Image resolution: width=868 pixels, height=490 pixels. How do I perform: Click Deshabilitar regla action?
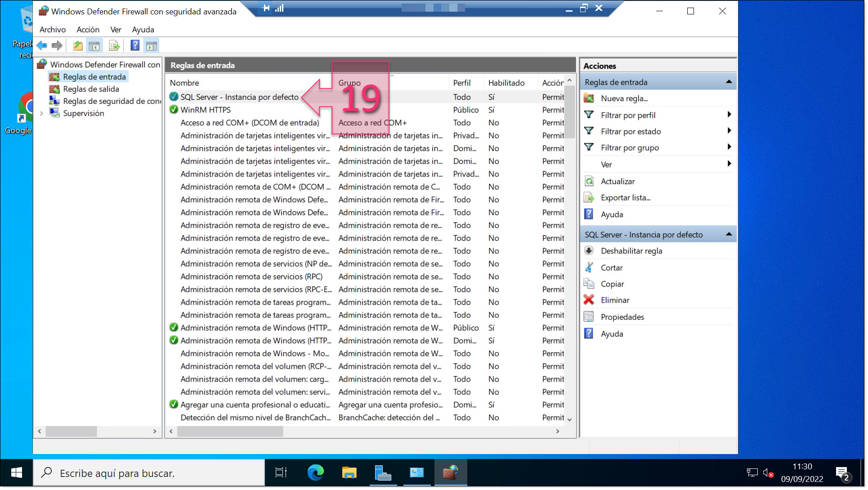[631, 251]
